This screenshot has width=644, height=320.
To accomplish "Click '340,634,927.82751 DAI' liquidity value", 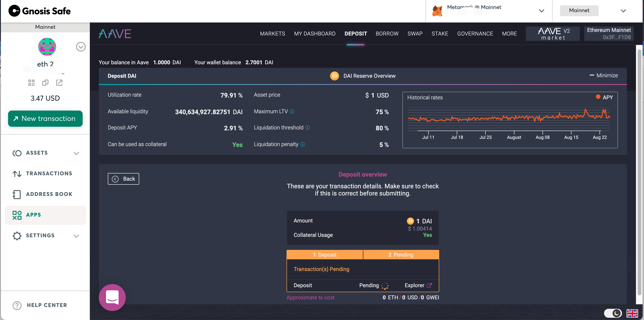I will coord(209,112).
